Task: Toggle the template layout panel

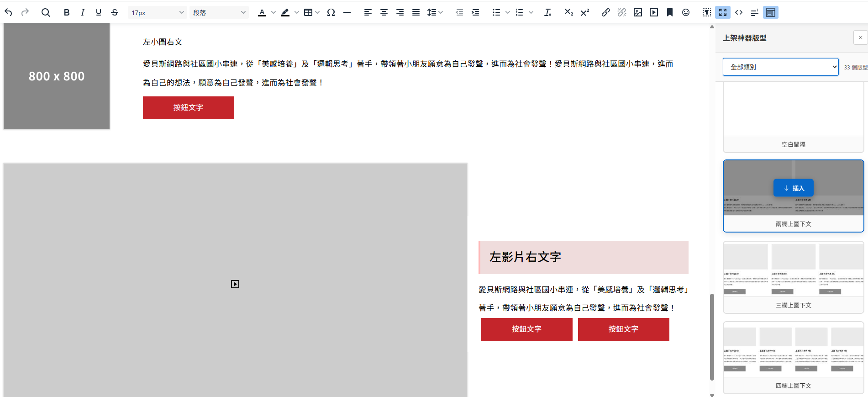Action: 771,12
